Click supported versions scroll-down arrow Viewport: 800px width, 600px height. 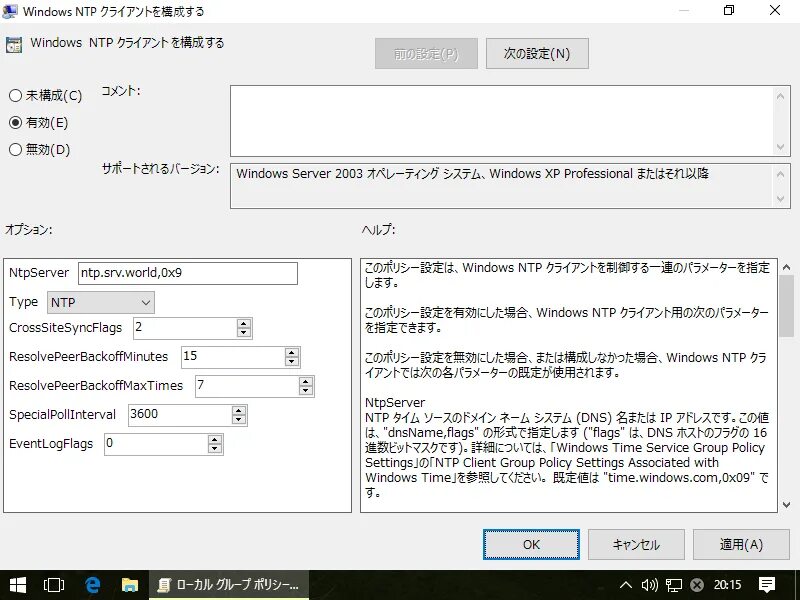pyautogui.click(x=780, y=199)
